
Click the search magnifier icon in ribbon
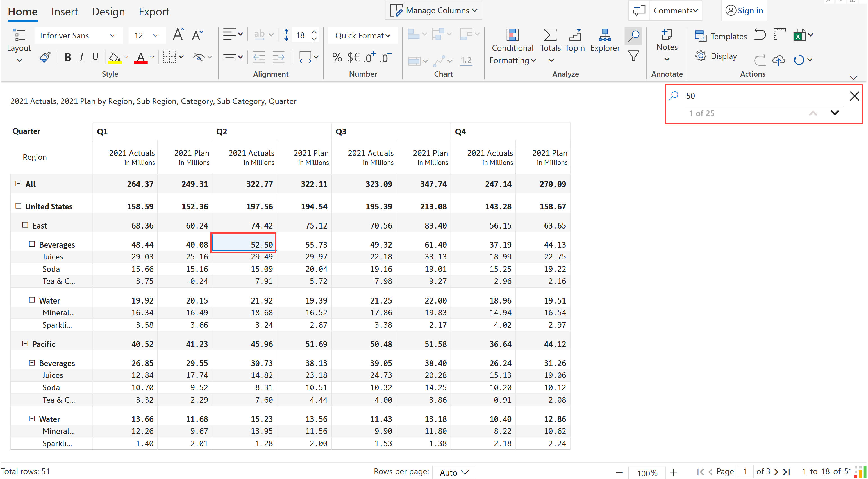coord(633,36)
